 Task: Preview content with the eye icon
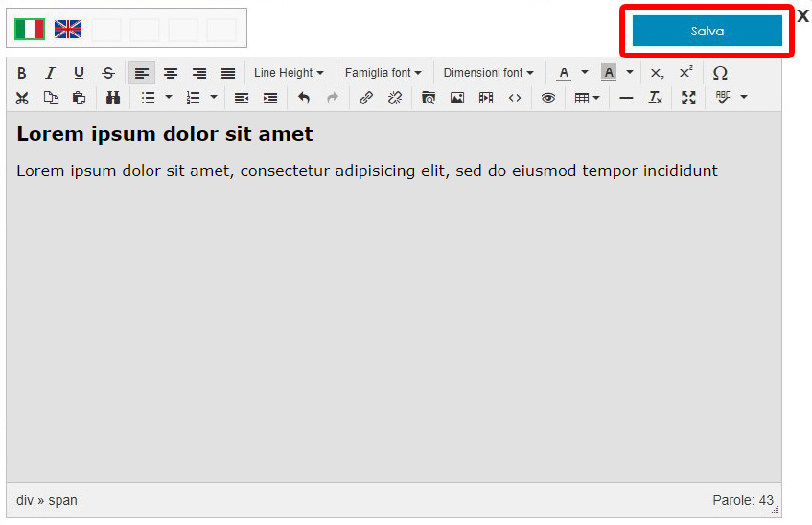pyautogui.click(x=548, y=98)
